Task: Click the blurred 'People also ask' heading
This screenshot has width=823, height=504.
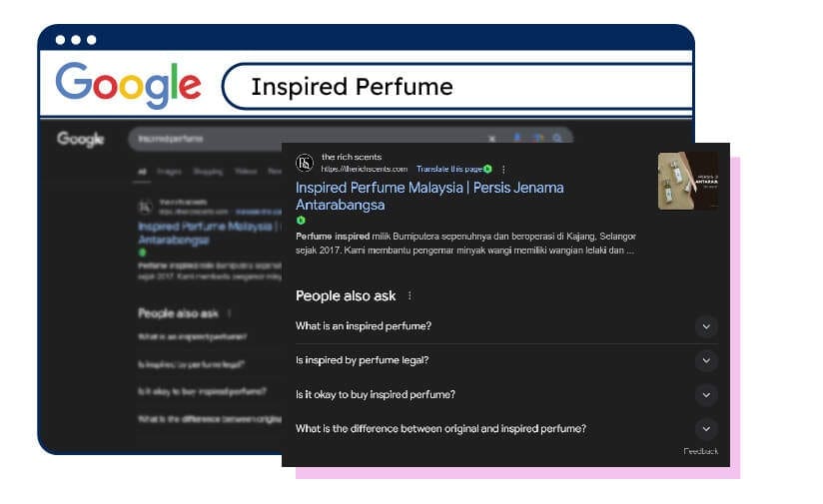Action: click(178, 313)
